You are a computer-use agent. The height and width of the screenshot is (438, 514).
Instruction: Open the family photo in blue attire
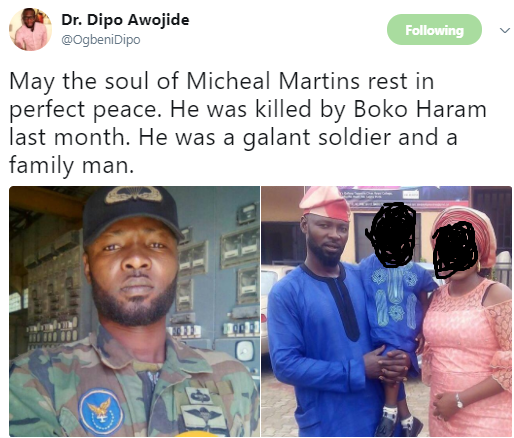click(386, 311)
